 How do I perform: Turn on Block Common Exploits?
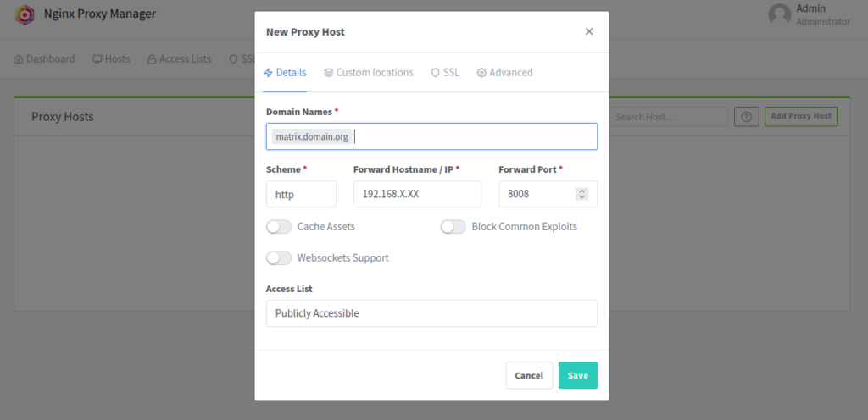pyautogui.click(x=453, y=227)
